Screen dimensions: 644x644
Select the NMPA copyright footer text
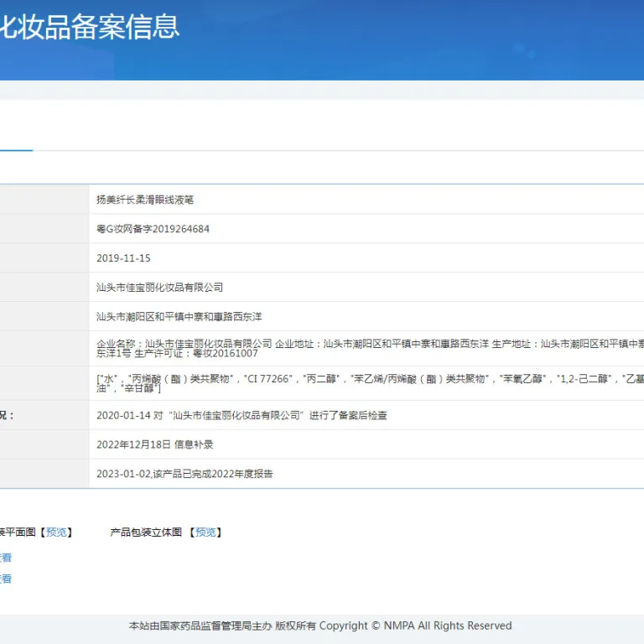click(320, 626)
